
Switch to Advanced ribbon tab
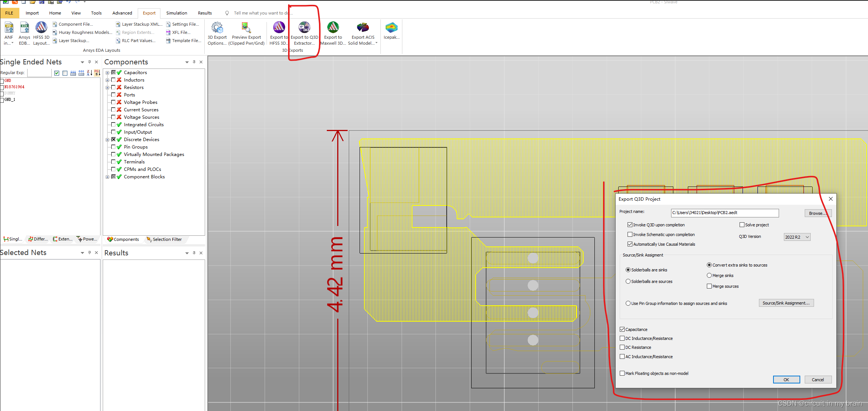click(122, 13)
